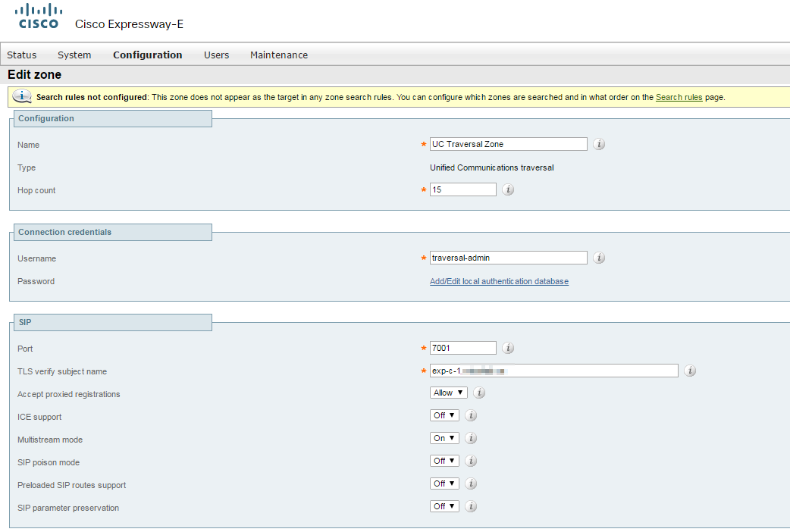Click the Multistream mode label
The image size is (790, 532).
(x=50, y=440)
